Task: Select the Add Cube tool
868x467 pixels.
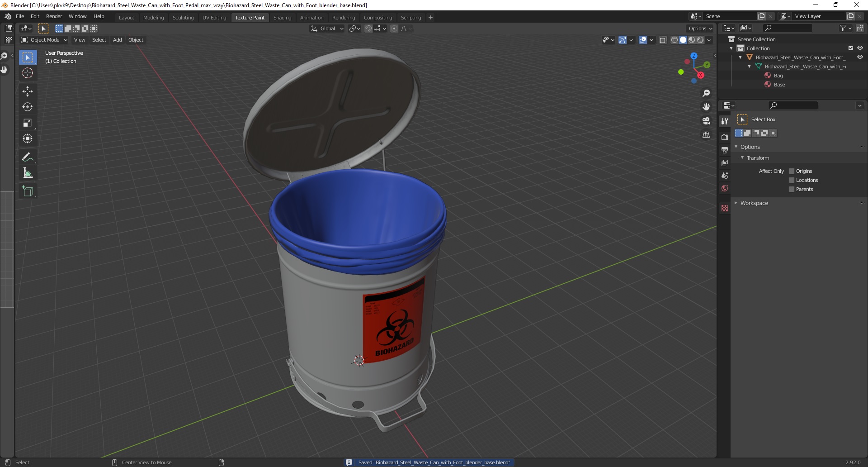Action: pyautogui.click(x=28, y=191)
